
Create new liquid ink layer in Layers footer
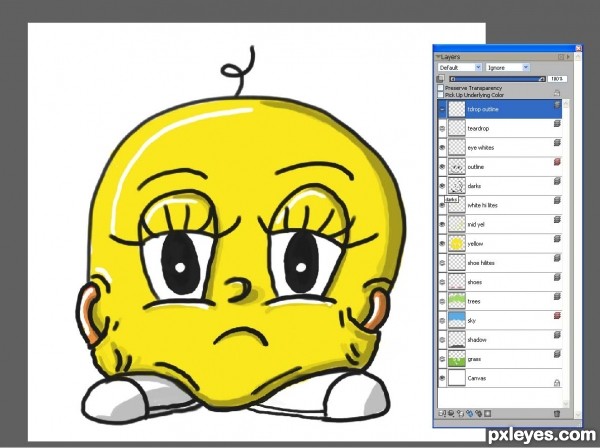click(478, 413)
